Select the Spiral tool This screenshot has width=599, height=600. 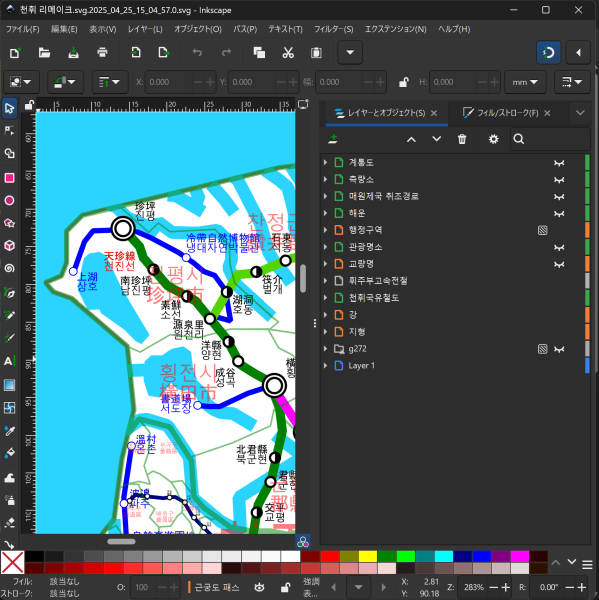[9, 268]
